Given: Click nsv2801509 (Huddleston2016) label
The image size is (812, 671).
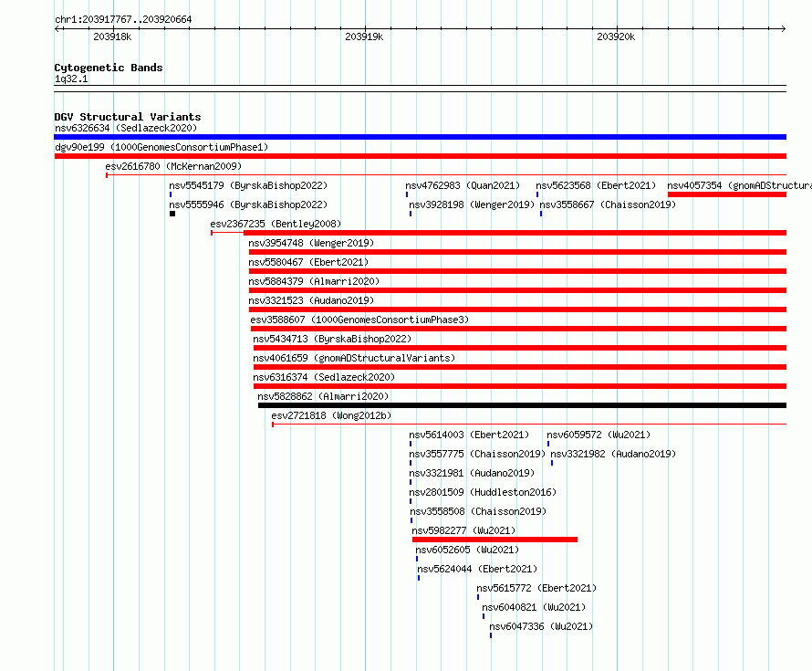Looking at the screenshot, I should [x=483, y=492].
